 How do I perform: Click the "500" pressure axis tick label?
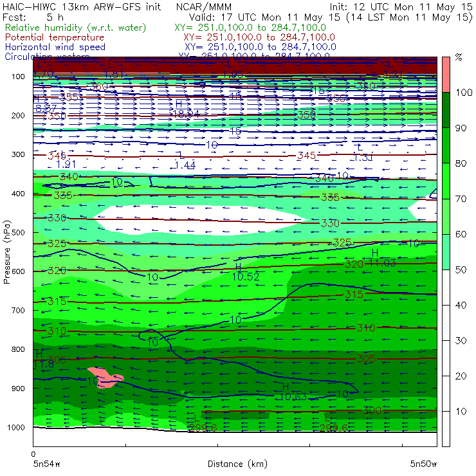pos(18,233)
